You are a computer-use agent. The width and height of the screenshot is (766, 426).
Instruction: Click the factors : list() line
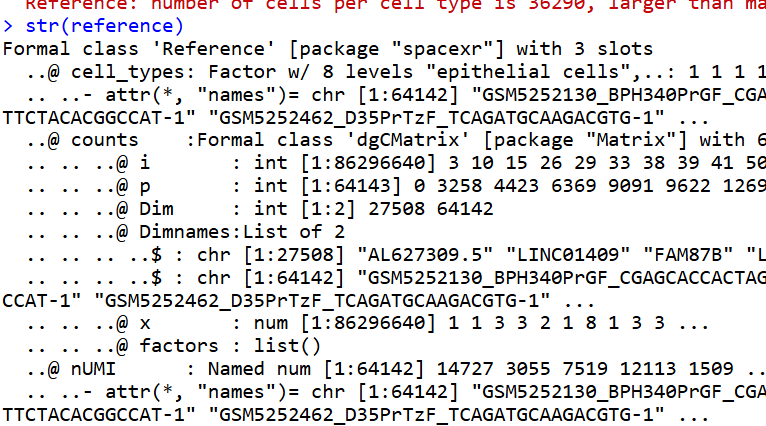pyautogui.click(x=174, y=346)
